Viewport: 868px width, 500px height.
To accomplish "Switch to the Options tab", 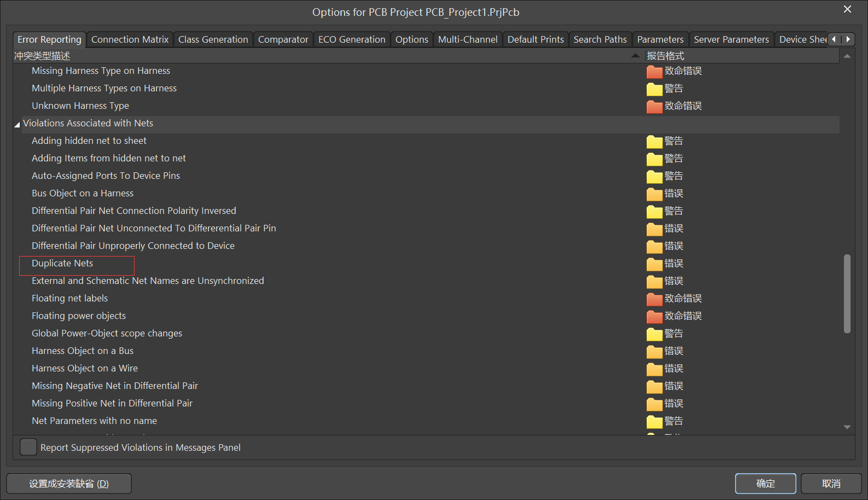I will pyautogui.click(x=412, y=39).
